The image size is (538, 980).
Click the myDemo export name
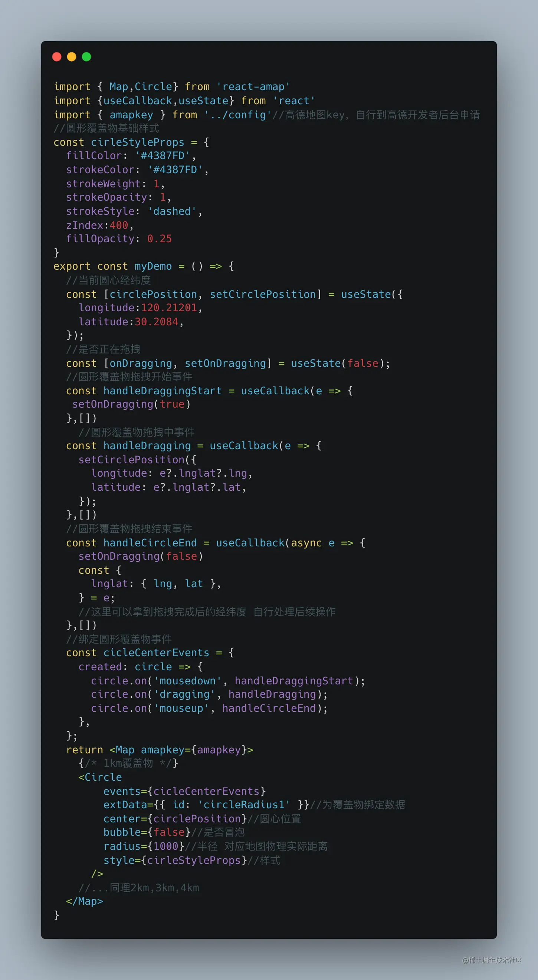coord(153,266)
